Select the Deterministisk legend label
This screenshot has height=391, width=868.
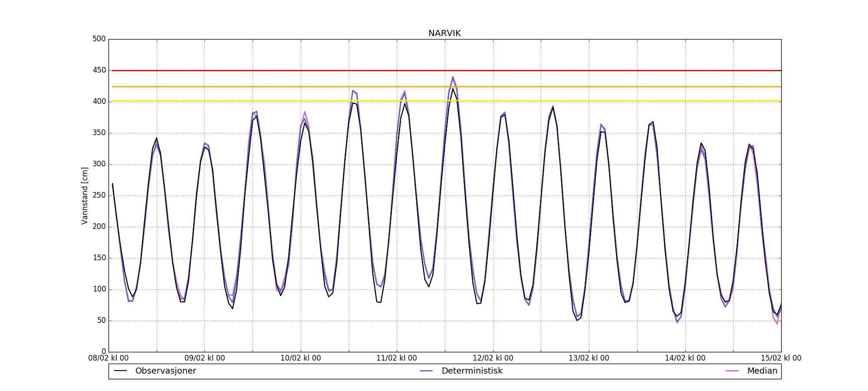pyautogui.click(x=472, y=371)
